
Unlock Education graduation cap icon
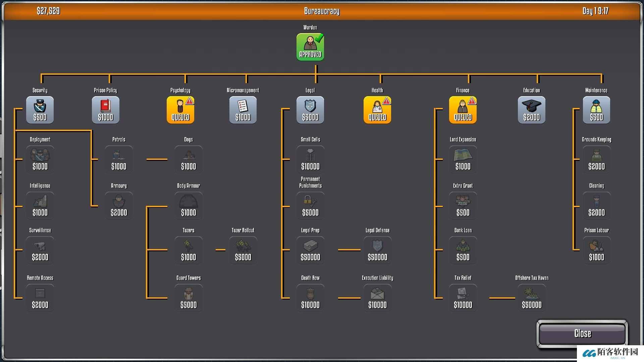tap(532, 110)
